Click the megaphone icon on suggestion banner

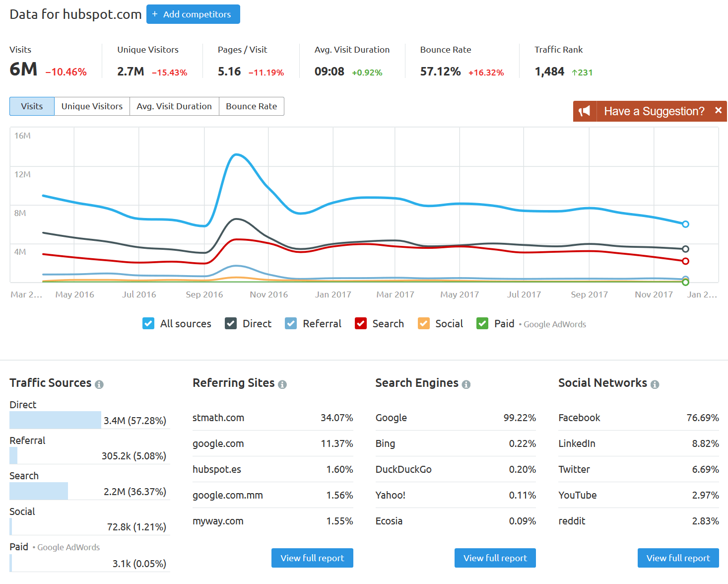pyautogui.click(x=585, y=111)
